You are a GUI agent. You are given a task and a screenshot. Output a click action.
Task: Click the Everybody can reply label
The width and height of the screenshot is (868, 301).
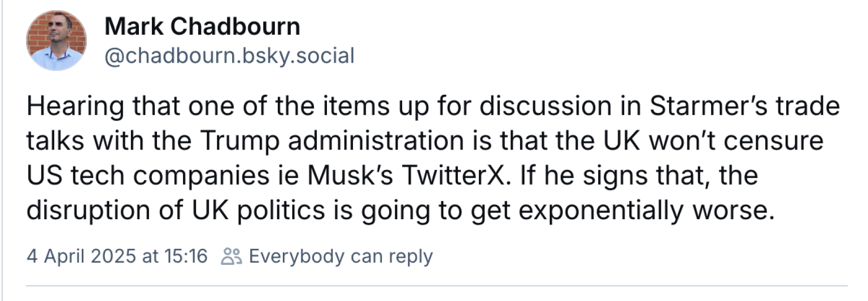[340, 256]
